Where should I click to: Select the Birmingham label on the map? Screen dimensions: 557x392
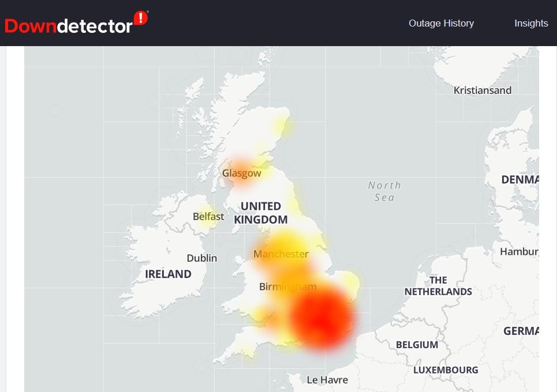point(287,287)
